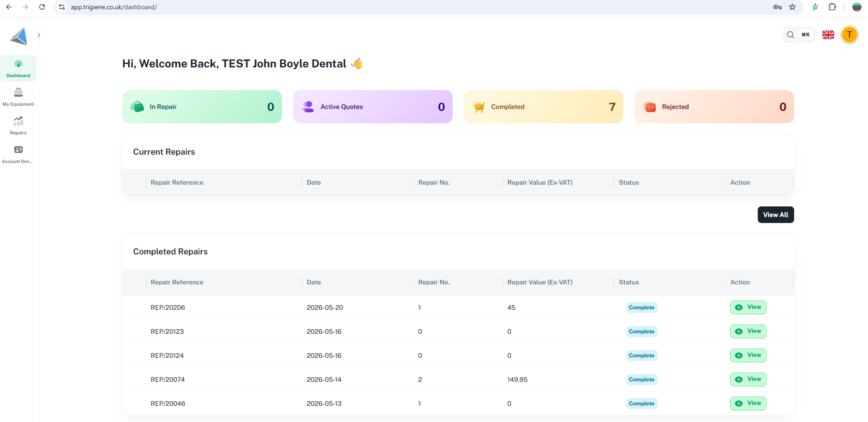Bookmark page with the star icon
This screenshot has width=868, height=422.
pyautogui.click(x=792, y=7)
